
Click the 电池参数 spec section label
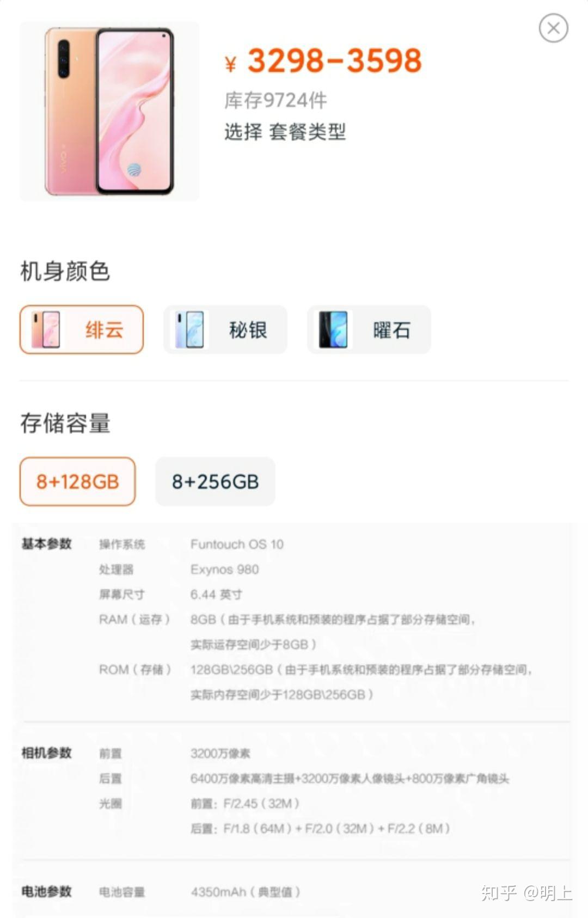click(x=47, y=891)
